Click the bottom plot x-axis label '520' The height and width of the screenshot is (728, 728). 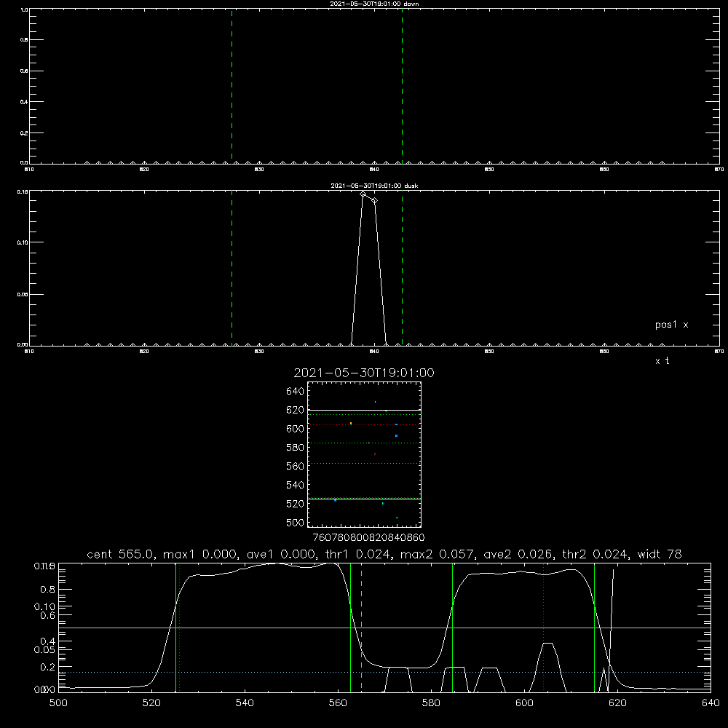[x=151, y=703]
